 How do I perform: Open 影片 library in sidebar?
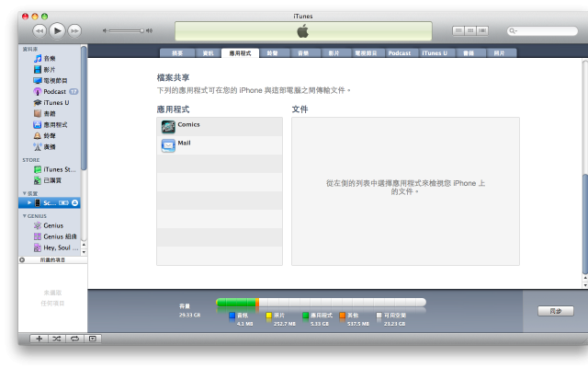pos(49,70)
